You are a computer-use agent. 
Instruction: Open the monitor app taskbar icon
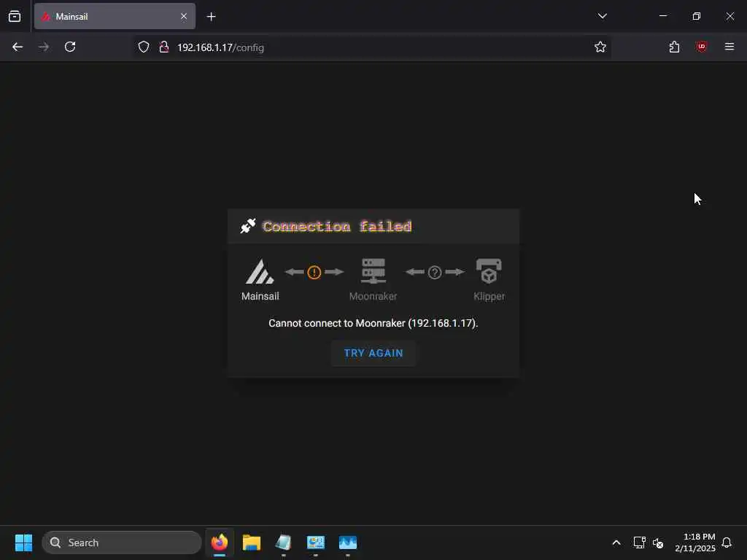tap(315, 542)
